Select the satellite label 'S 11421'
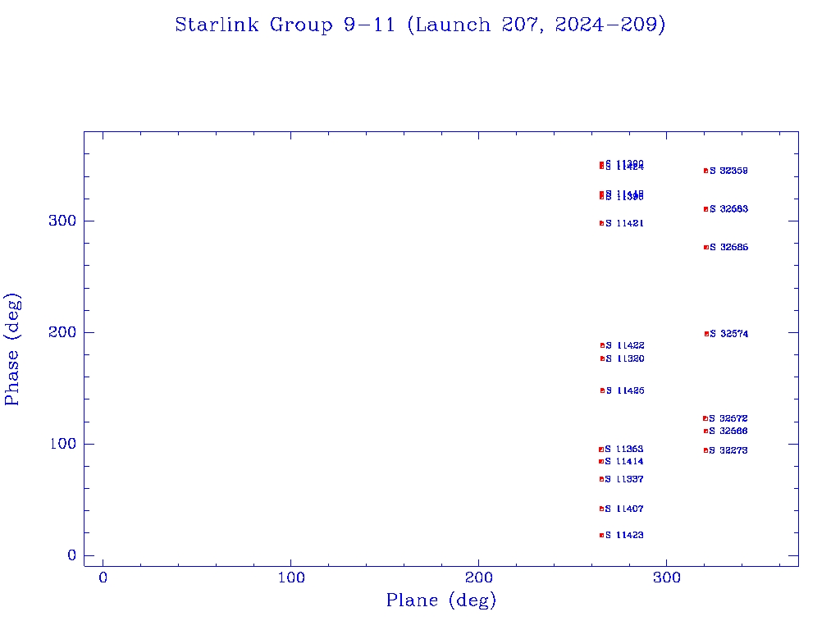 [624, 223]
